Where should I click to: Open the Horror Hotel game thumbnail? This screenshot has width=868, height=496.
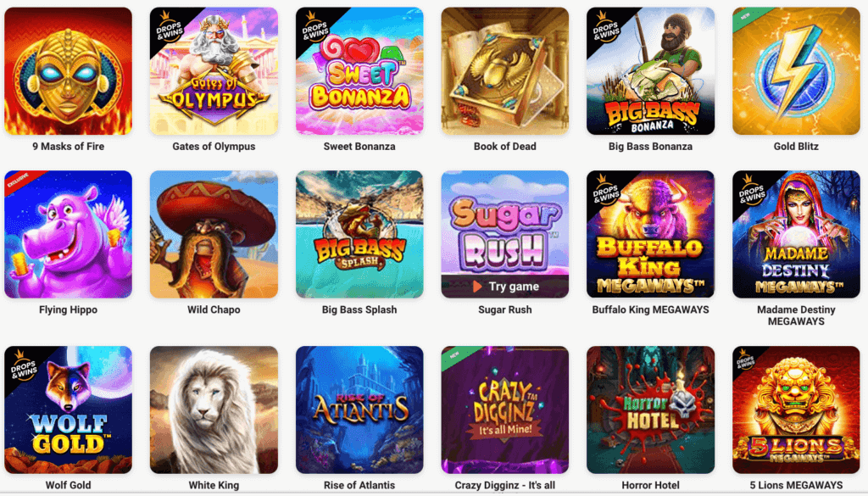(650, 410)
